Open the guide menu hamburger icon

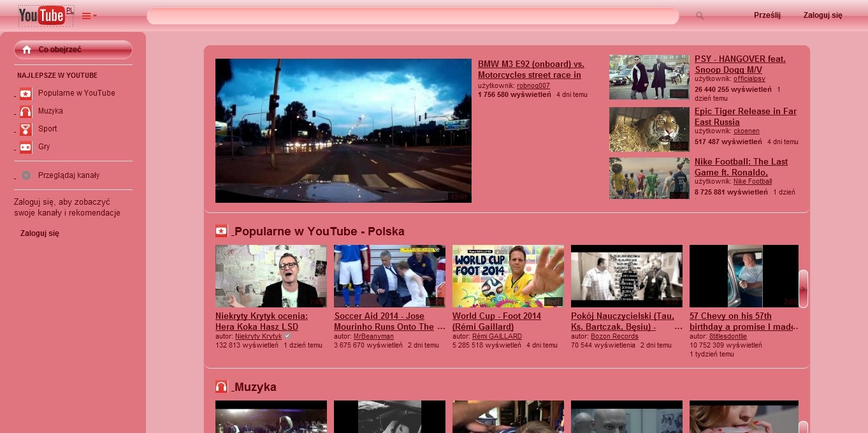(85, 16)
